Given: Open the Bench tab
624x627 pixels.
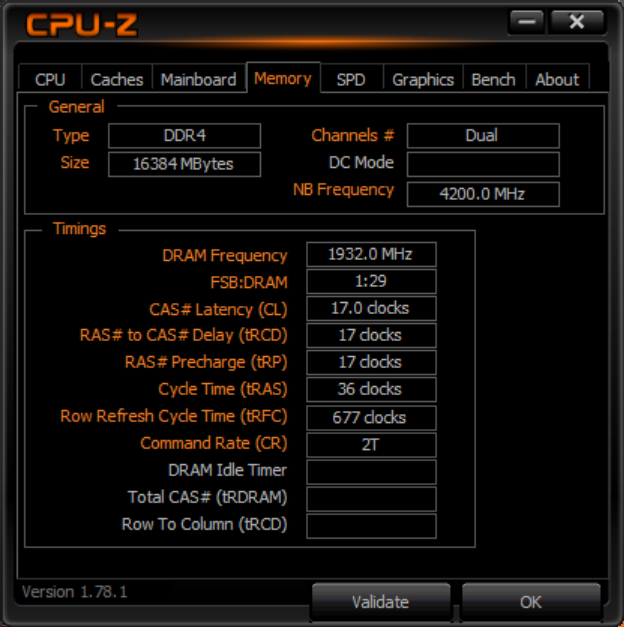Looking at the screenshot, I should pos(494,79).
